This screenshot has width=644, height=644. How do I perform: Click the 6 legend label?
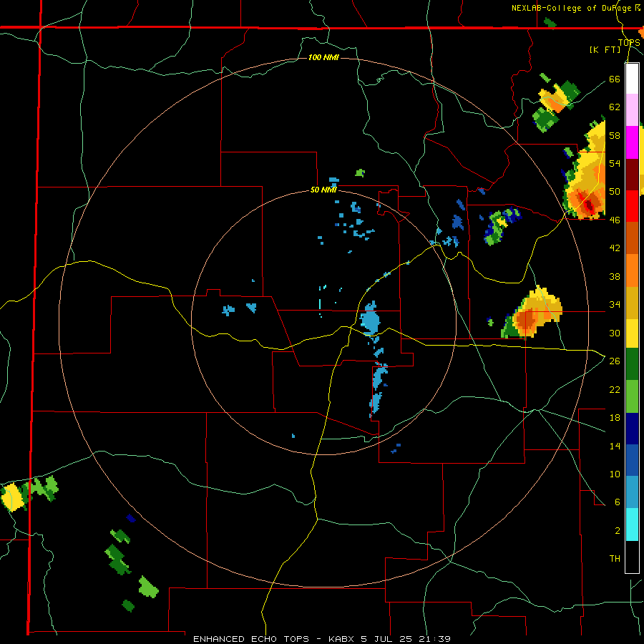618,502
